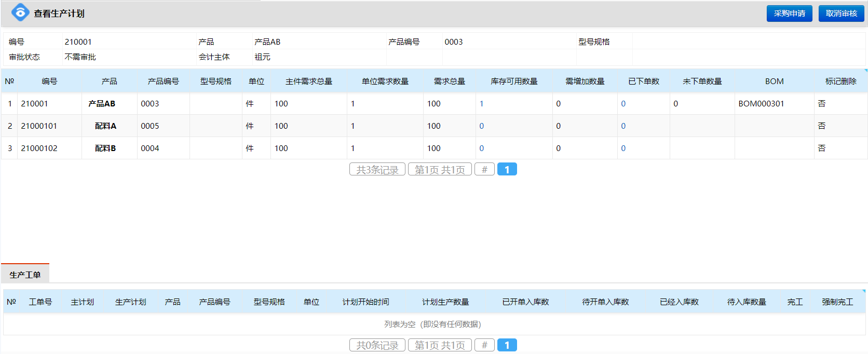
Task: Click ordered count 0 in 配料A row
Action: [623, 126]
